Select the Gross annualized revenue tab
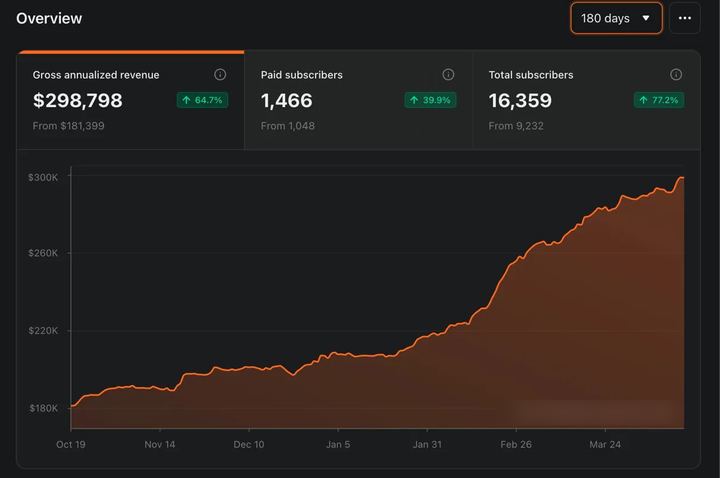The height and width of the screenshot is (478, 720). 130,100
